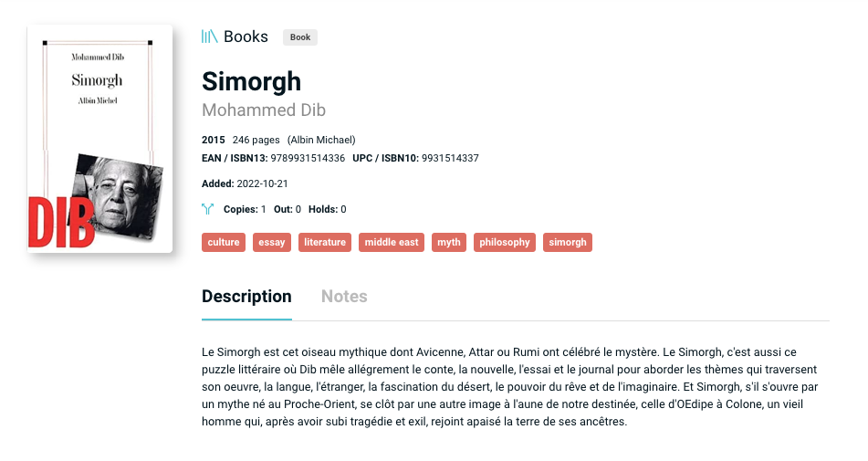
Task: Select the simorgh tag
Action: click(x=568, y=243)
